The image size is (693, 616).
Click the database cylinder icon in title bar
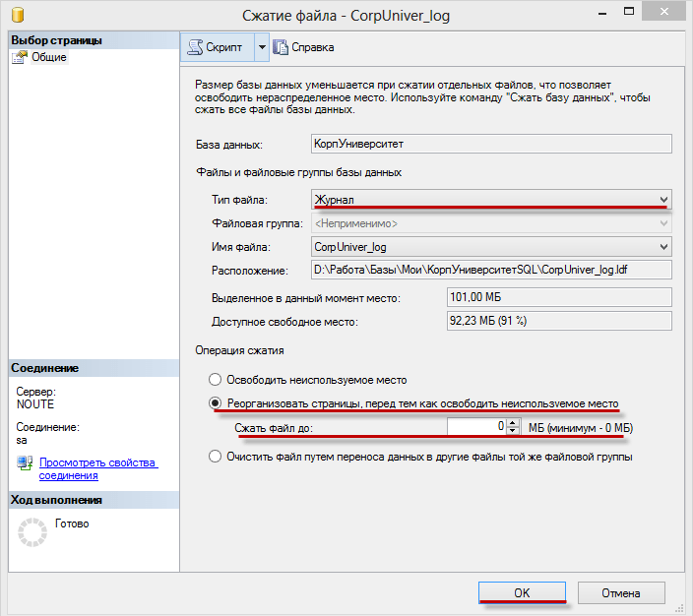(x=18, y=14)
